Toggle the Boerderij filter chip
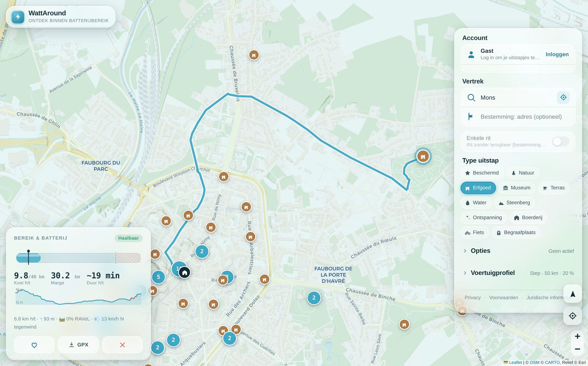 pos(528,217)
